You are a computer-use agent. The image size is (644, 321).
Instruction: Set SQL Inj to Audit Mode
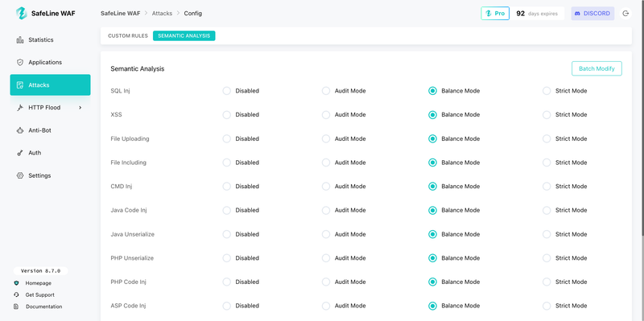pyautogui.click(x=326, y=91)
